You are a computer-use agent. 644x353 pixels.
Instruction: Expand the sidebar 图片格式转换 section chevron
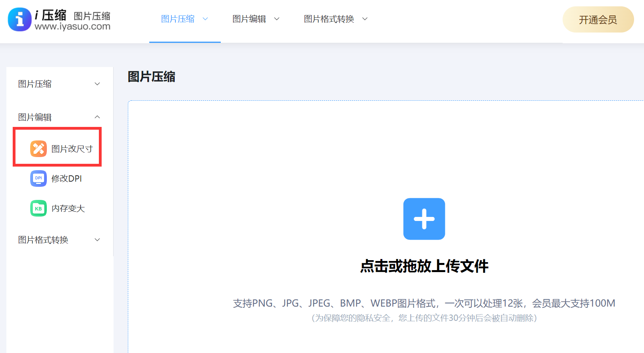pos(97,240)
